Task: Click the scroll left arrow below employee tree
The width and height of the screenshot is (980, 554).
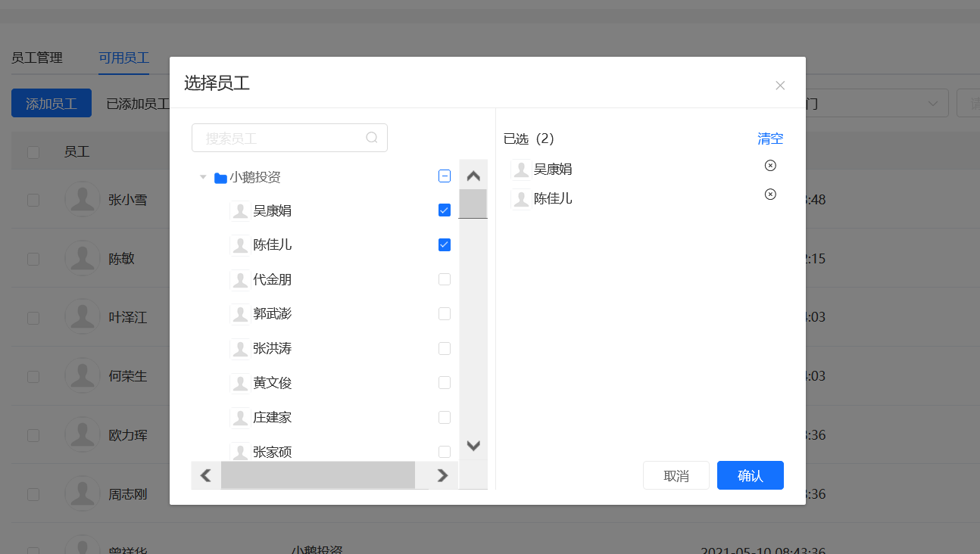Action: pos(206,475)
